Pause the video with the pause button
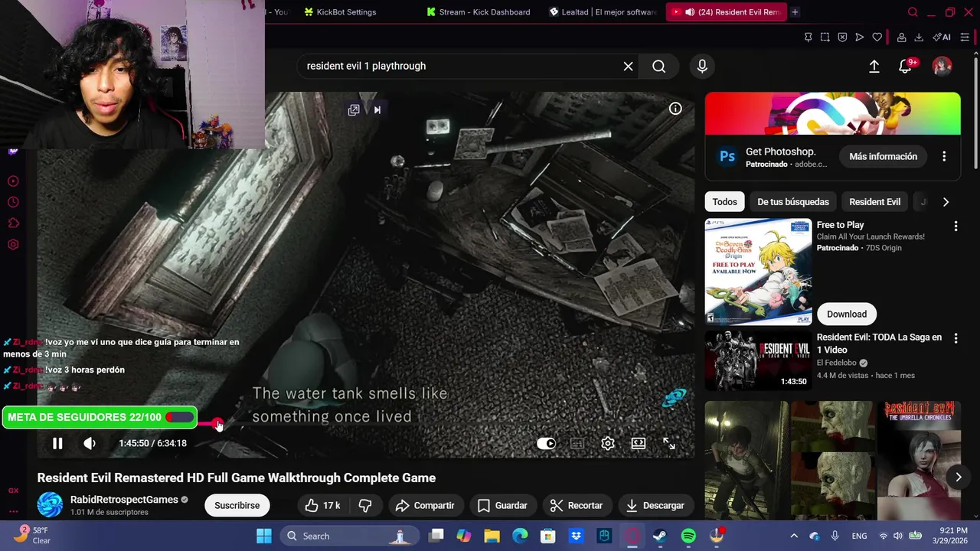The height and width of the screenshot is (551, 980). (x=57, y=443)
